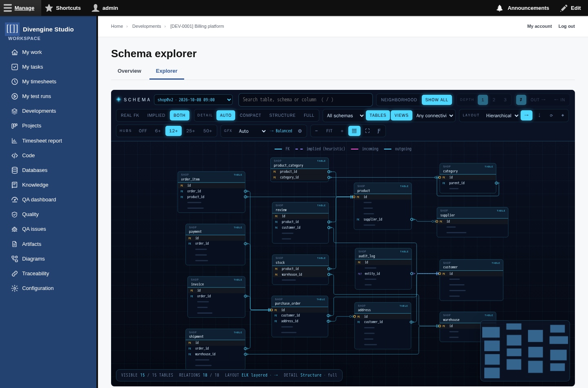
Task: Click the F font toggle icon
Action: coord(379,131)
